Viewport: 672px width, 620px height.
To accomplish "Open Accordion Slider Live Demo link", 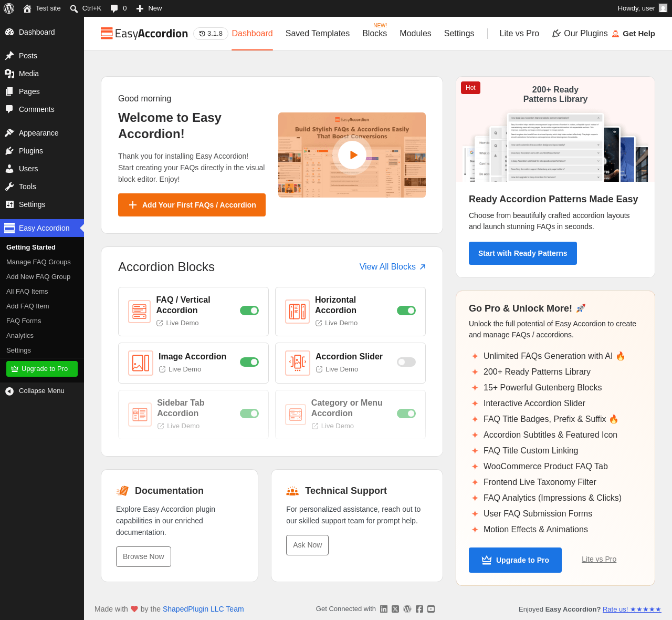I will (x=337, y=369).
